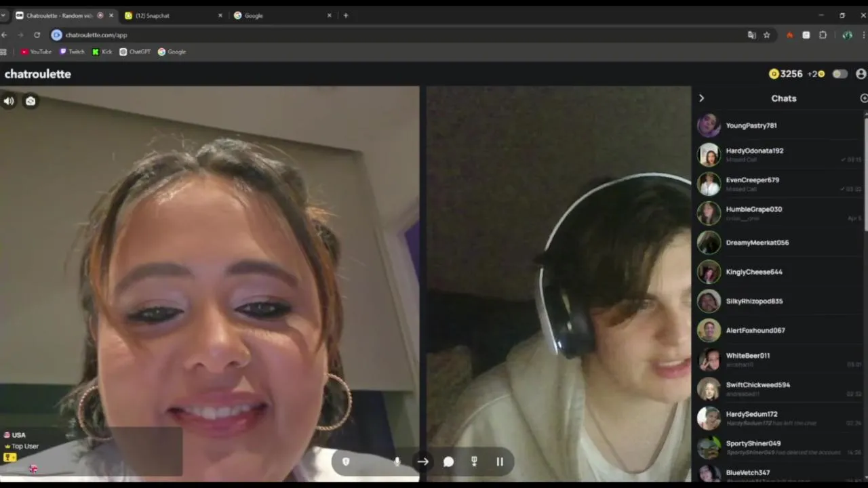Screen dimensions: 868x488
Task: Click the translate page icon
Action: coord(751,35)
